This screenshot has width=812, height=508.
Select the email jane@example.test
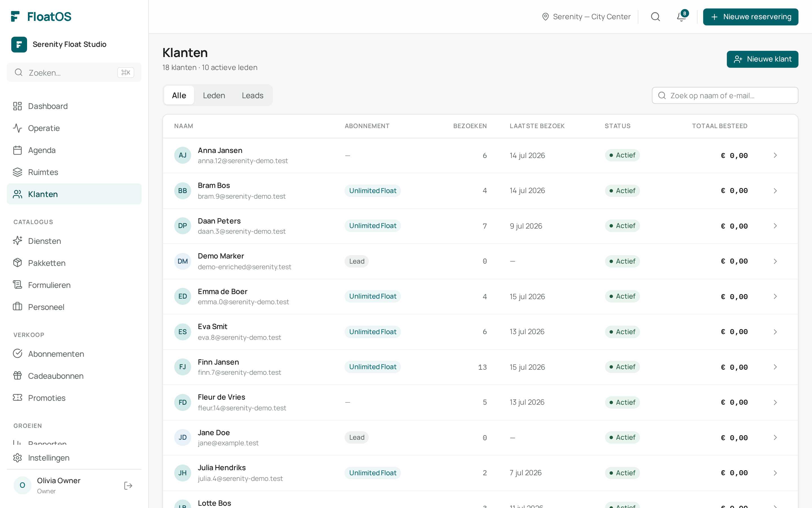pyautogui.click(x=228, y=443)
